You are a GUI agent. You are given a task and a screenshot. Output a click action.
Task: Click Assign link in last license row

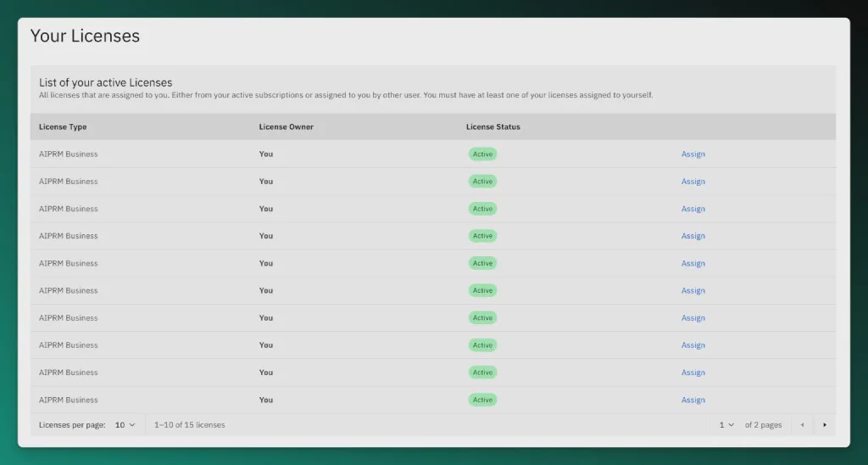point(693,400)
